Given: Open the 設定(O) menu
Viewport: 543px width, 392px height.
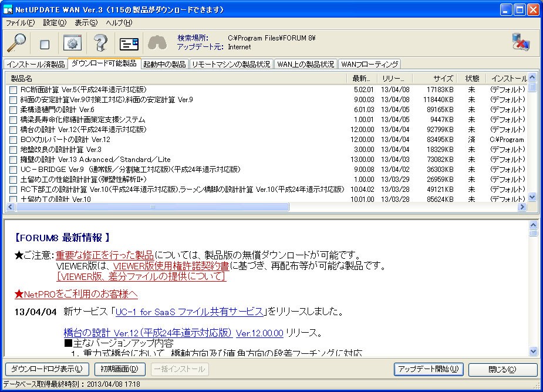Looking at the screenshot, I should click(x=55, y=23).
